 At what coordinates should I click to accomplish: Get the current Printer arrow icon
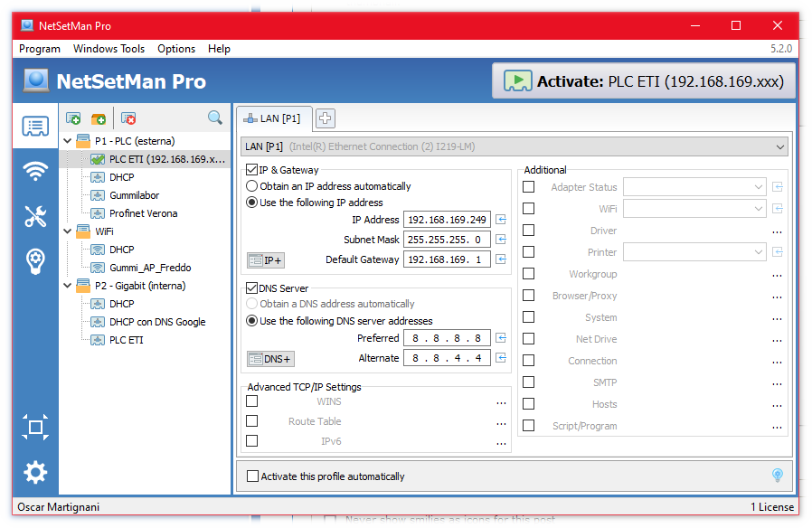click(778, 252)
